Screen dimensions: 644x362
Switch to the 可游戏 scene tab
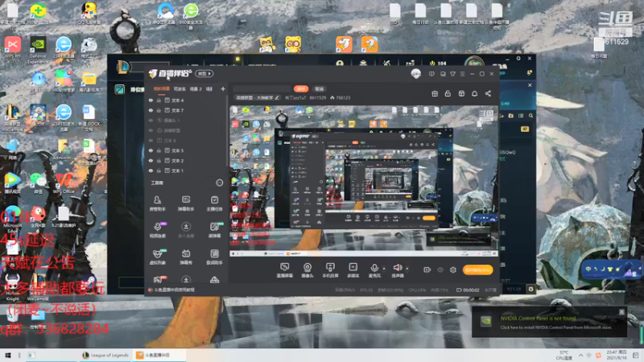click(x=180, y=88)
